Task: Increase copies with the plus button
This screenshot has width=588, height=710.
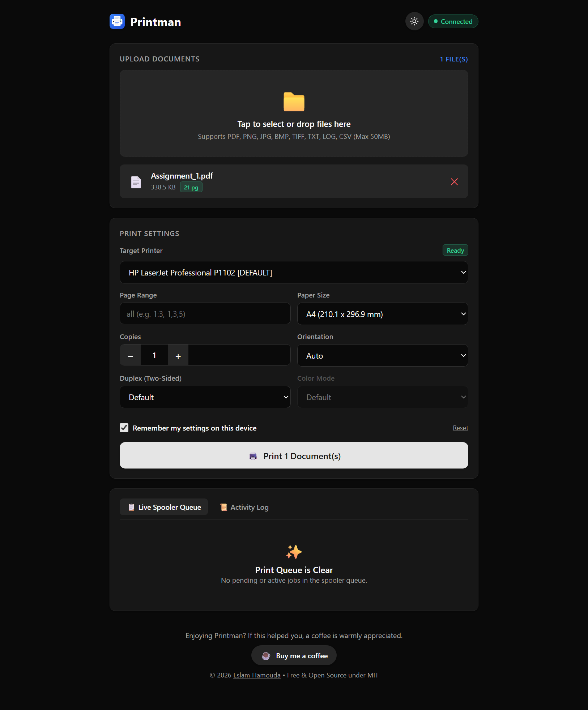Action: pos(178,355)
